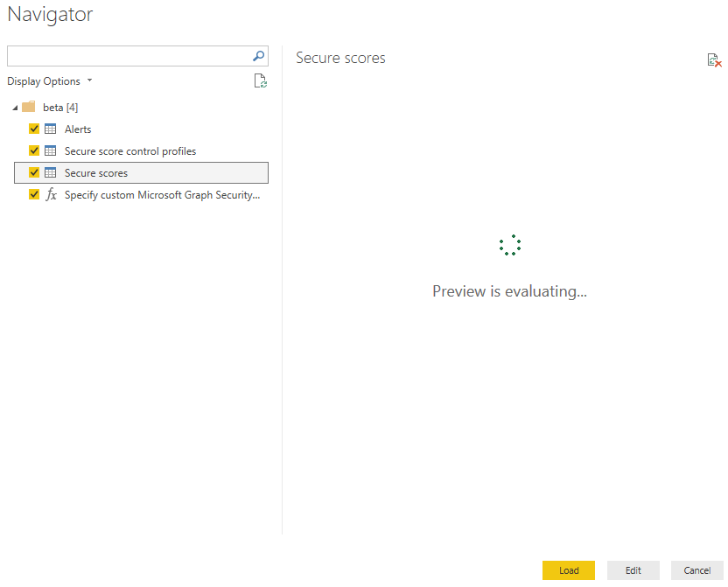
Task: Click the Alerts table icon
Action: [51, 129]
